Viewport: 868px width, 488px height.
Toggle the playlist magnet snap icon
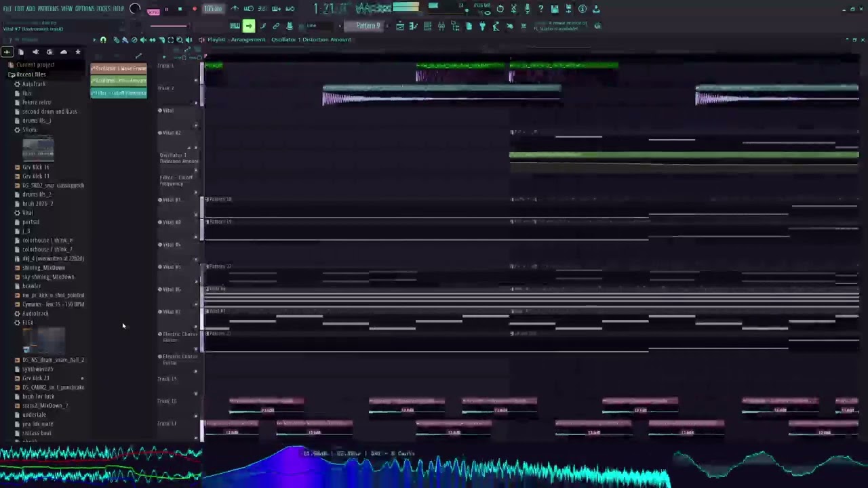(103, 39)
